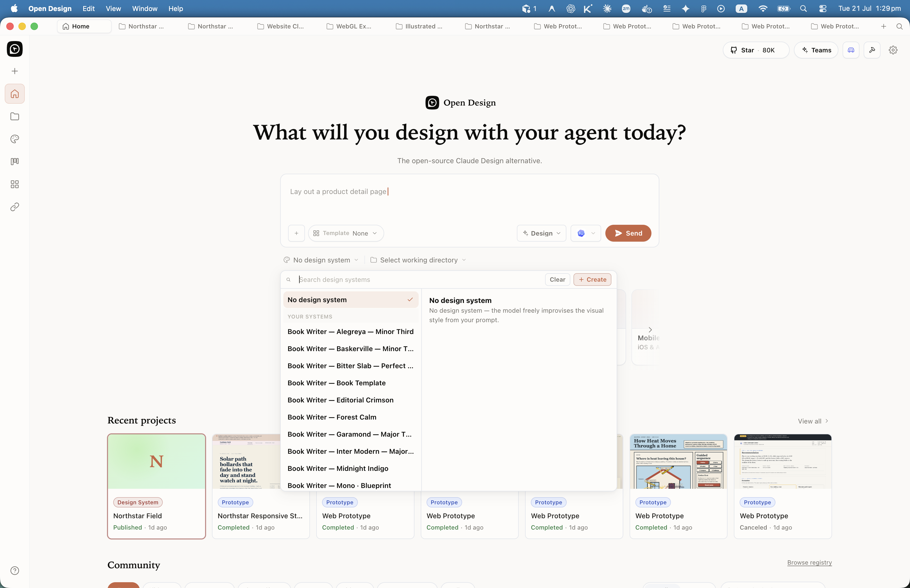The image size is (910, 588).
Task: Open the palette design systems sidebar icon
Action: click(14, 139)
